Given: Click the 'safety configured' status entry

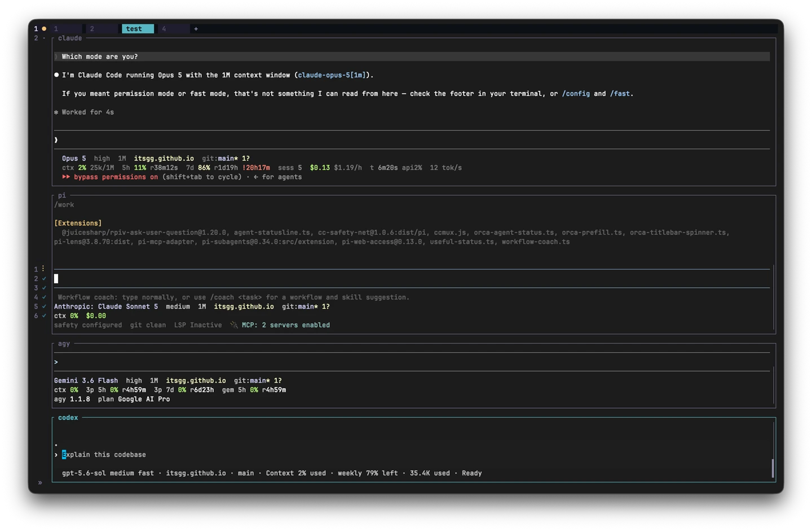Looking at the screenshot, I should pos(88,325).
